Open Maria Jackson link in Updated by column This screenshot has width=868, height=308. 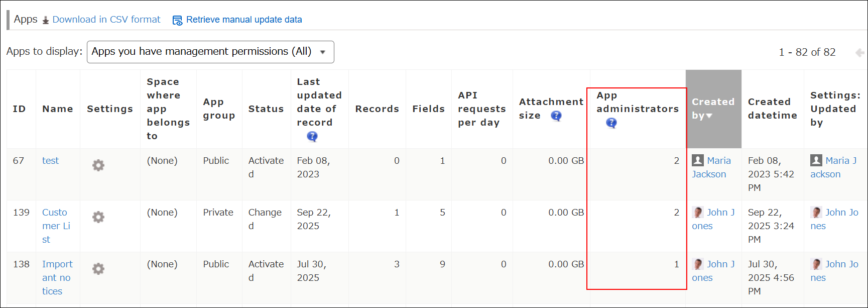click(x=840, y=161)
